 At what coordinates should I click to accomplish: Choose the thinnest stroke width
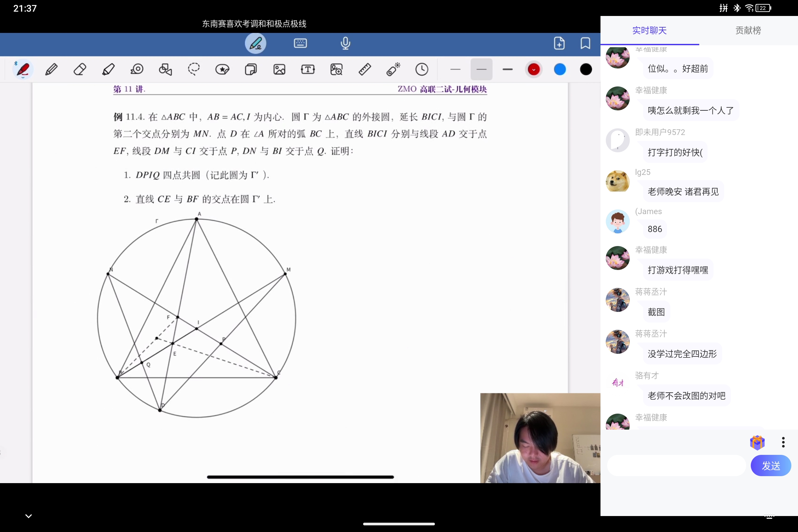455,69
